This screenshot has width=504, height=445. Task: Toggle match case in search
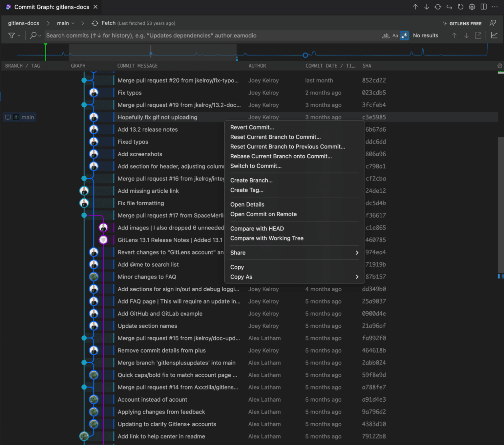click(395, 35)
